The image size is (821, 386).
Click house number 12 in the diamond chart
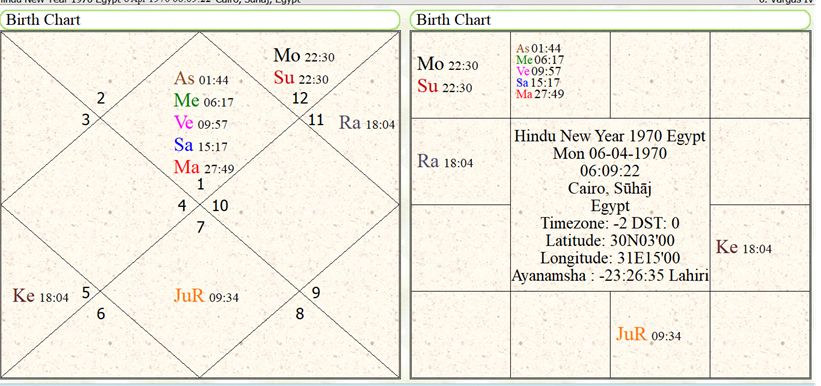click(300, 98)
